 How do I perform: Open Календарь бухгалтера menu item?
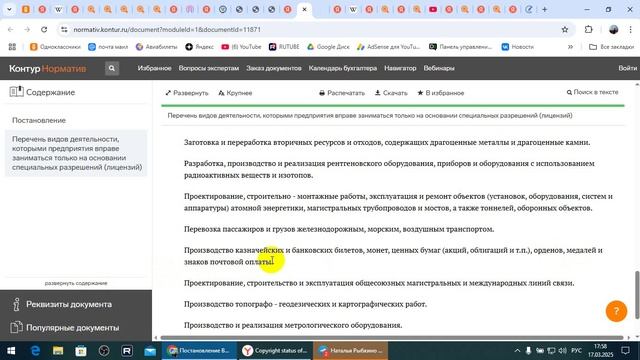pyautogui.click(x=342, y=68)
